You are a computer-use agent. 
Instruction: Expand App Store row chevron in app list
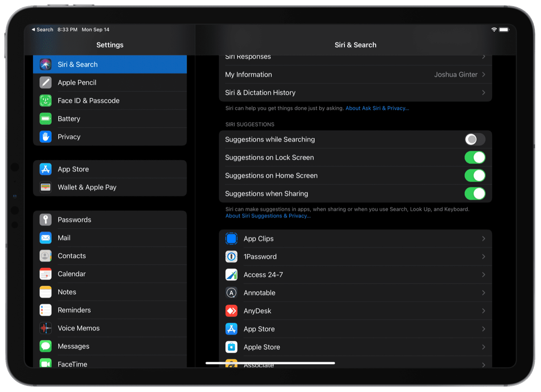483,329
